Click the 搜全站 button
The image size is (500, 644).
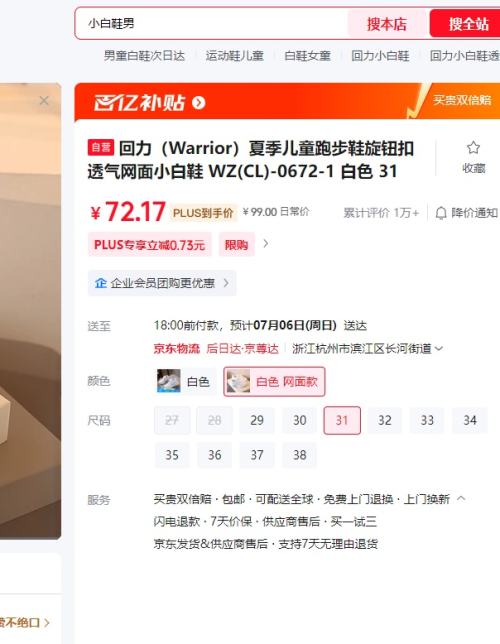tap(466, 24)
